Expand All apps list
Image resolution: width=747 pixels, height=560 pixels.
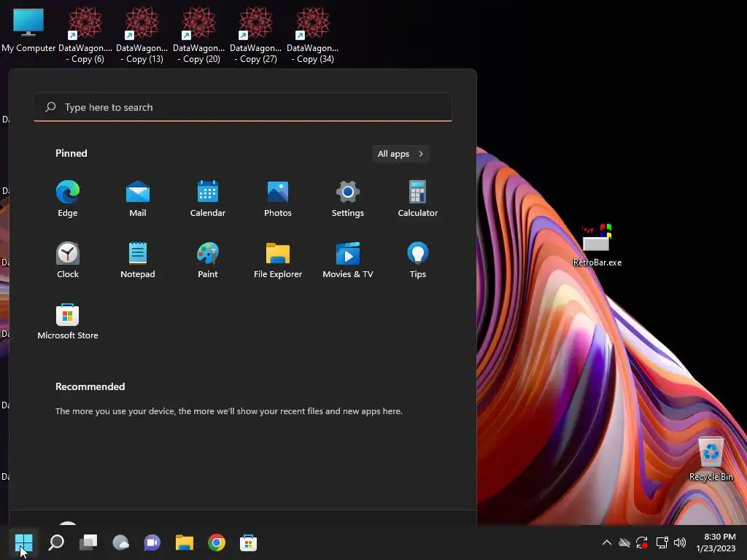(400, 154)
